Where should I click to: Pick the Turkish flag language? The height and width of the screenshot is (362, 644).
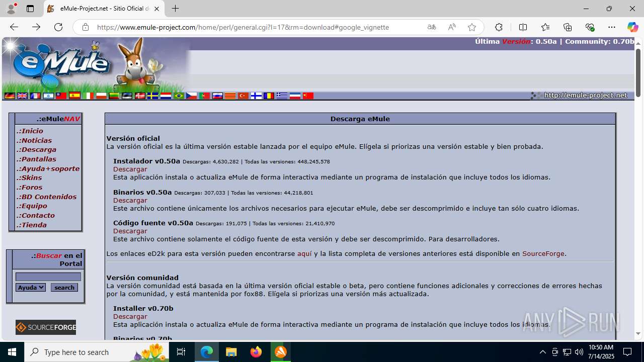tap(243, 96)
